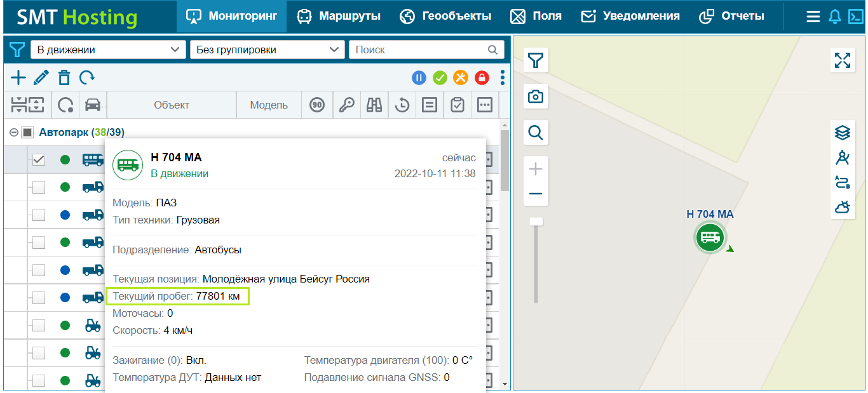Open the three-dot options menu in toolbar

[x=503, y=77]
